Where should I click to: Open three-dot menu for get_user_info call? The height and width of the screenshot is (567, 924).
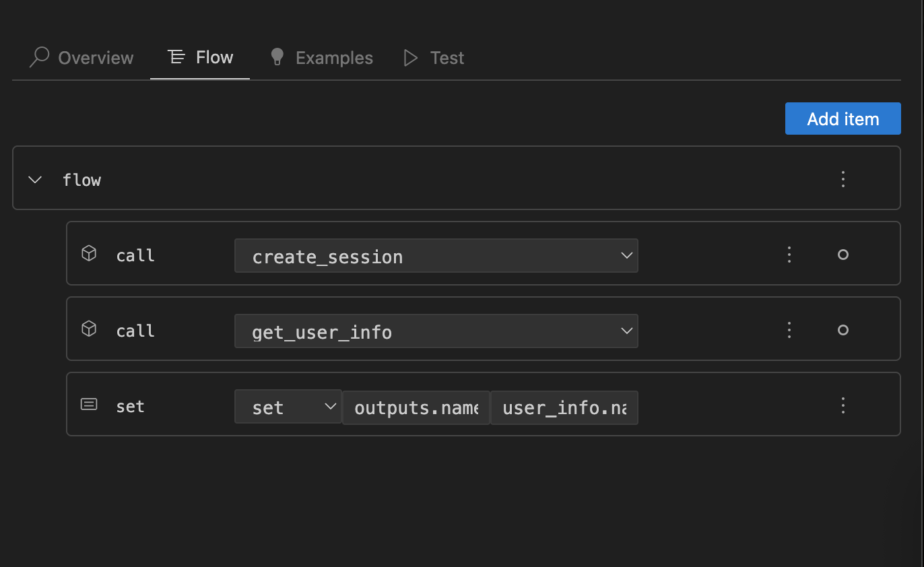(x=789, y=330)
